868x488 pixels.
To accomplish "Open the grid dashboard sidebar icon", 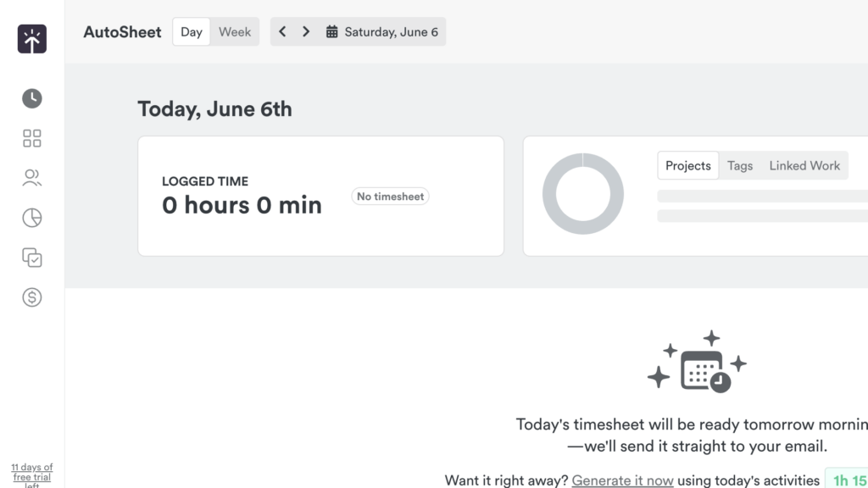I will 32,138.
